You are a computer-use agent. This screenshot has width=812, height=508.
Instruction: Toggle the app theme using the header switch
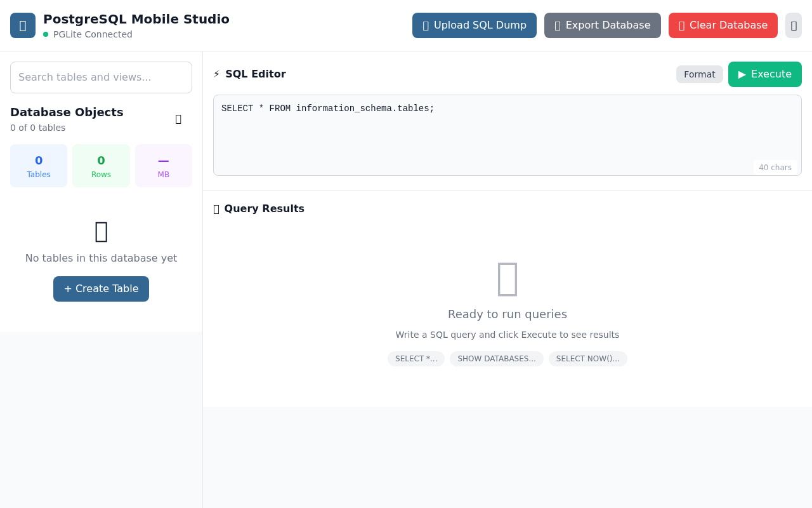(793, 25)
